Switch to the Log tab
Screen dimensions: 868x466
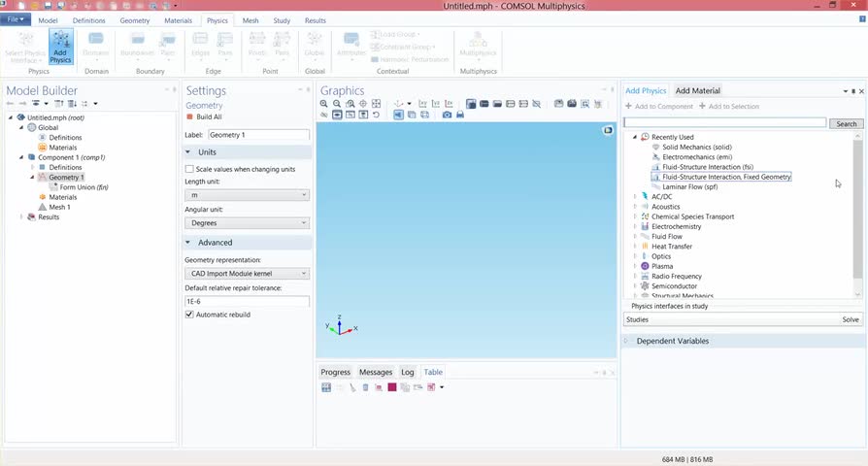point(408,372)
